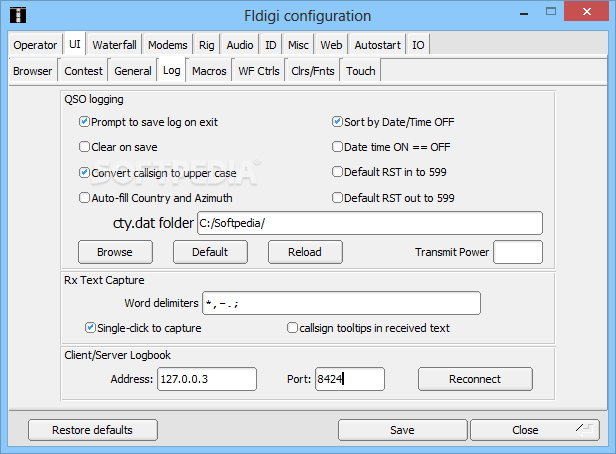Open the Clrs/Fnts sub-tab
The width and height of the screenshot is (616, 454).
click(x=313, y=71)
